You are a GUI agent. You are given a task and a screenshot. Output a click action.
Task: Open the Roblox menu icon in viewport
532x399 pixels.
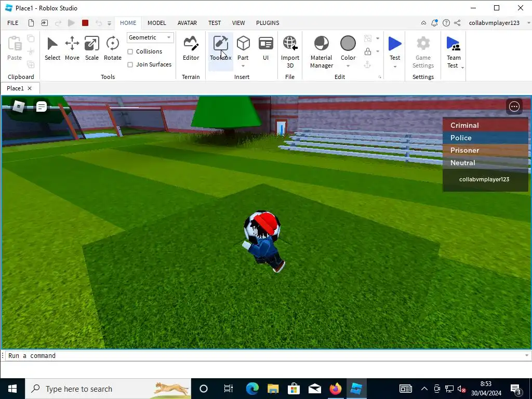[x=18, y=107]
